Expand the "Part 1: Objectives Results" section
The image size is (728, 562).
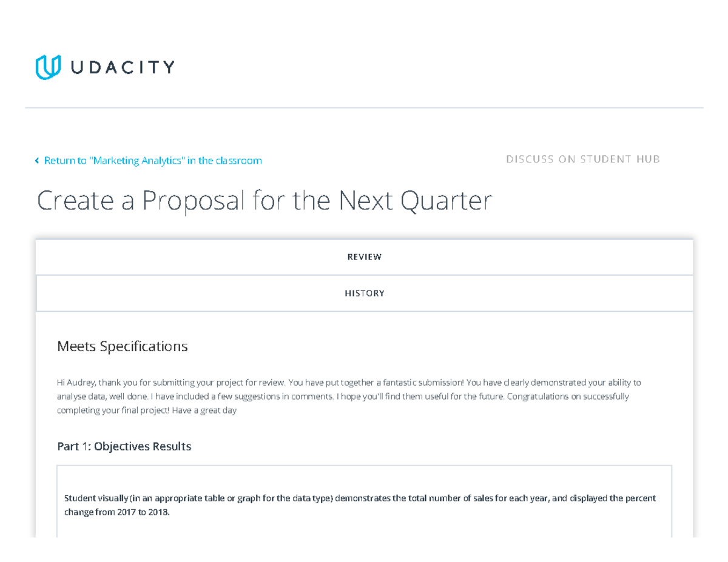click(124, 446)
